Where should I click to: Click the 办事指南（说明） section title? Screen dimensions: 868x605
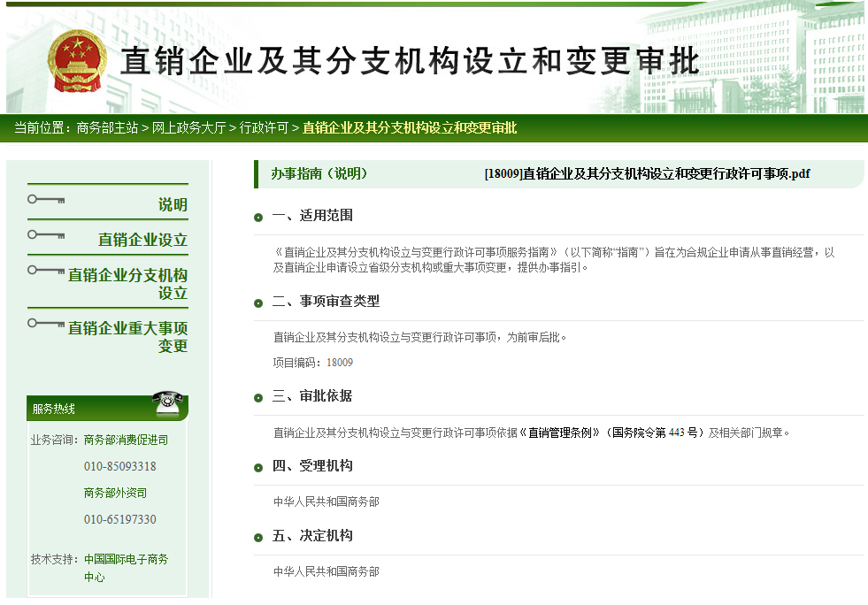pyautogui.click(x=319, y=174)
